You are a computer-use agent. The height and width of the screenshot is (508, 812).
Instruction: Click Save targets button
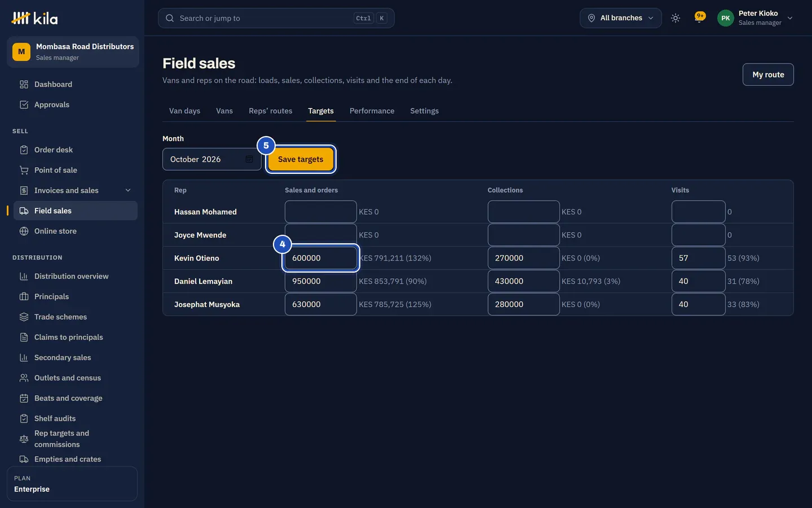coord(301,159)
